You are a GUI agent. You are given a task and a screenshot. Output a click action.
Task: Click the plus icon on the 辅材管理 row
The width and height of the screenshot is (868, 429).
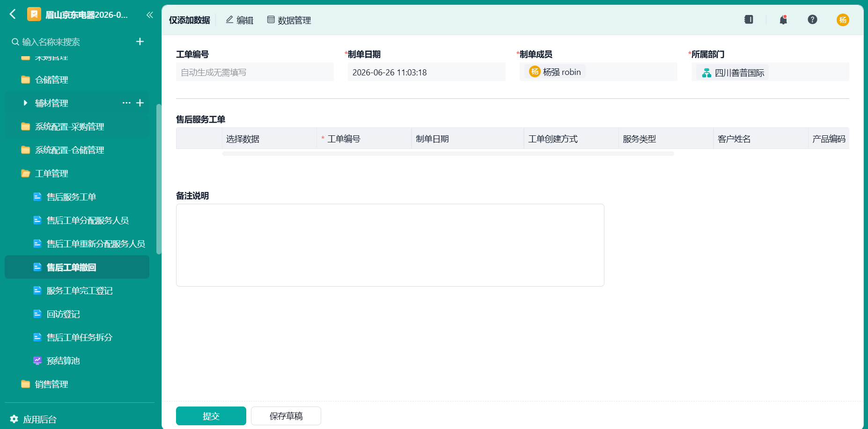coord(140,103)
